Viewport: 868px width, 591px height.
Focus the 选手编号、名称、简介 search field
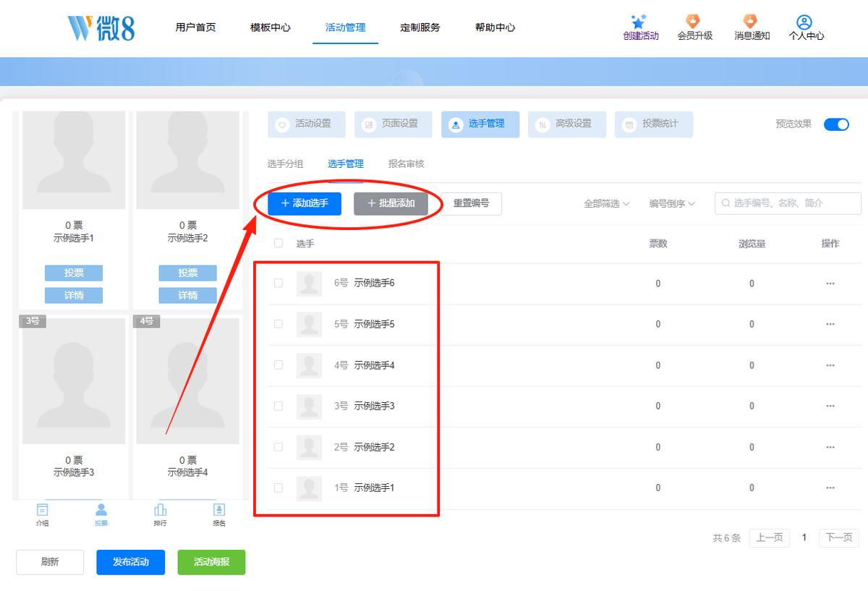(788, 203)
